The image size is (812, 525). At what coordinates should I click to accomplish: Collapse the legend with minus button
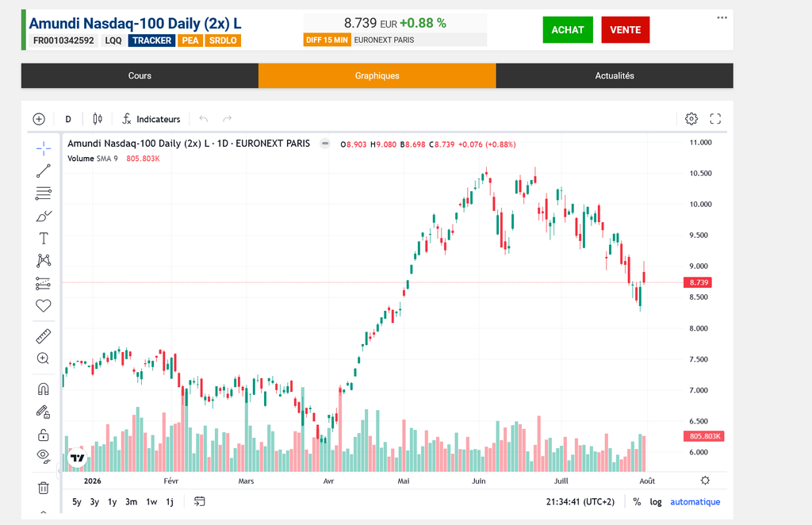pos(324,144)
